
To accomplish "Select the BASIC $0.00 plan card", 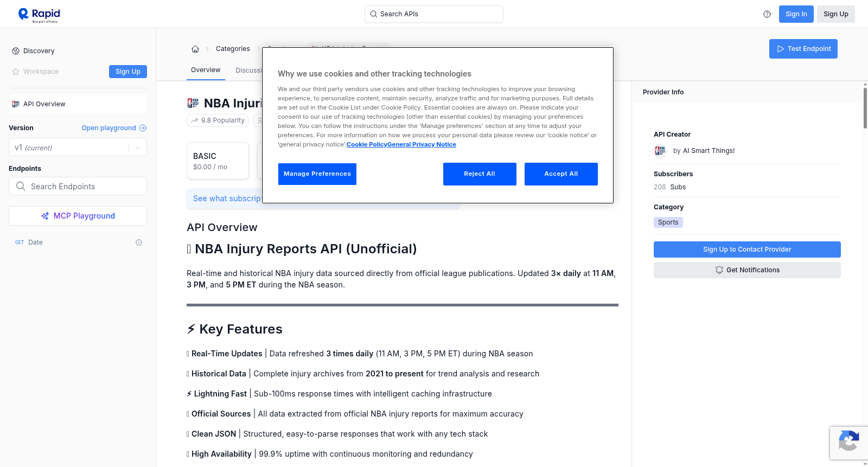I will tap(218, 161).
